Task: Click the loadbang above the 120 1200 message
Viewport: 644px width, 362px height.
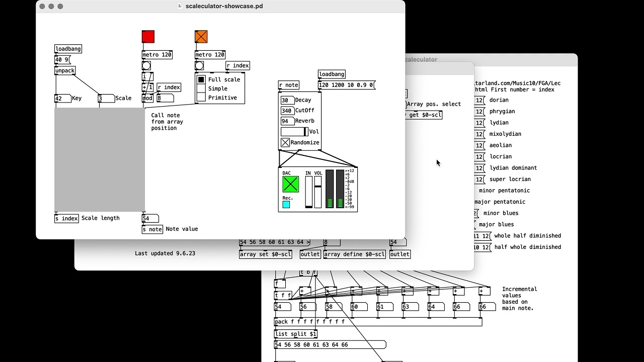Action: pos(332,74)
